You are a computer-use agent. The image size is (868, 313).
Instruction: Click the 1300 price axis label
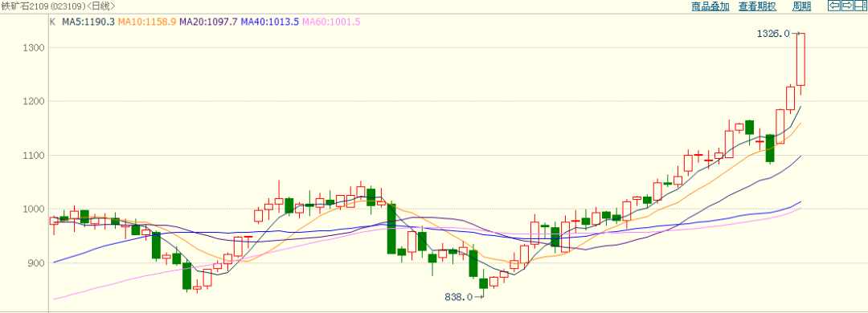35,48
